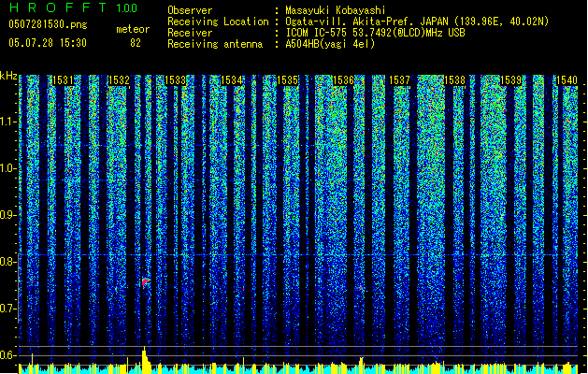Click the red meteor echo blob in spectrogram

coord(146,282)
